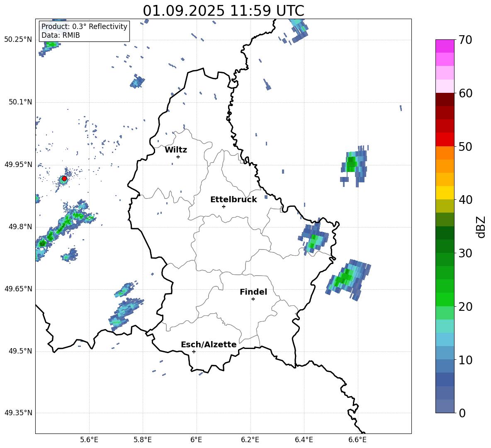Pick the orange colorbar swatch below 50
The height and width of the screenshot is (448, 491).
(445, 153)
